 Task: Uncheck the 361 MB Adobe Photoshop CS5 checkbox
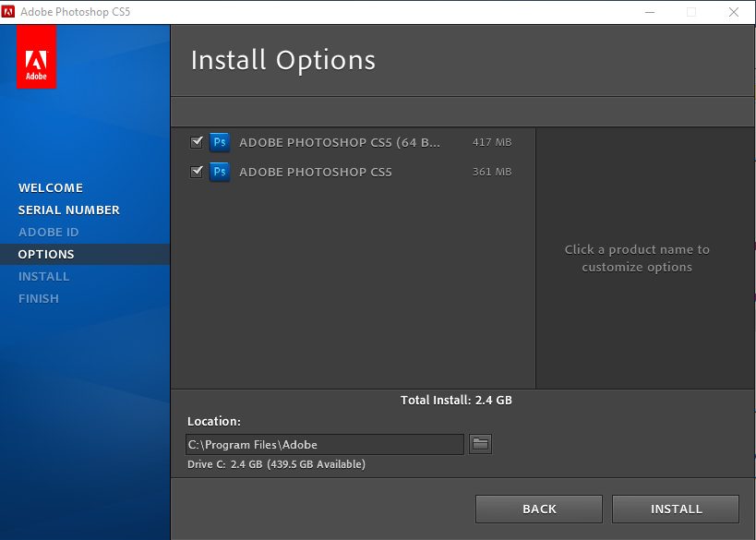click(196, 172)
